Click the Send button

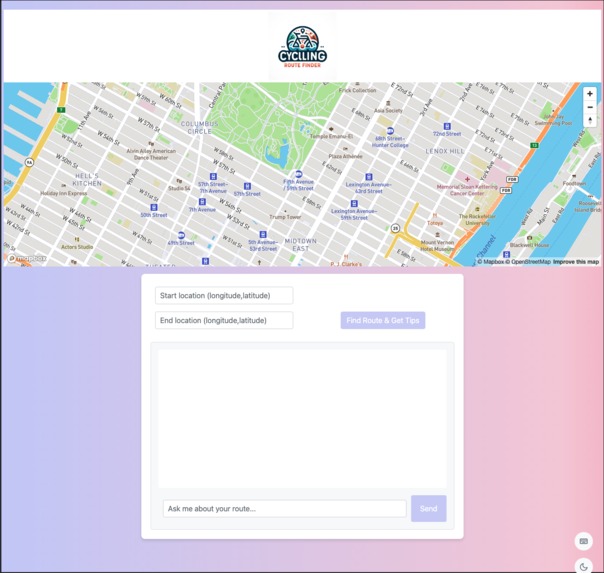(428, 509)
